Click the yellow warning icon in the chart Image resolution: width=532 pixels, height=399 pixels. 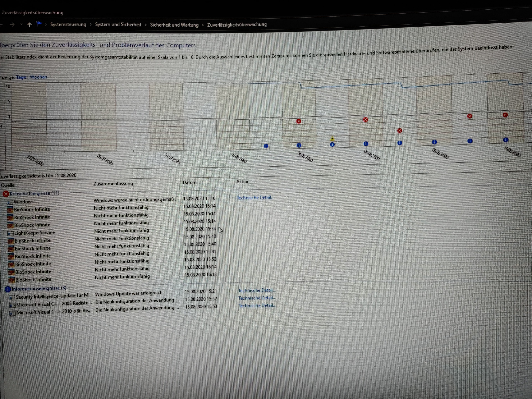332,139
